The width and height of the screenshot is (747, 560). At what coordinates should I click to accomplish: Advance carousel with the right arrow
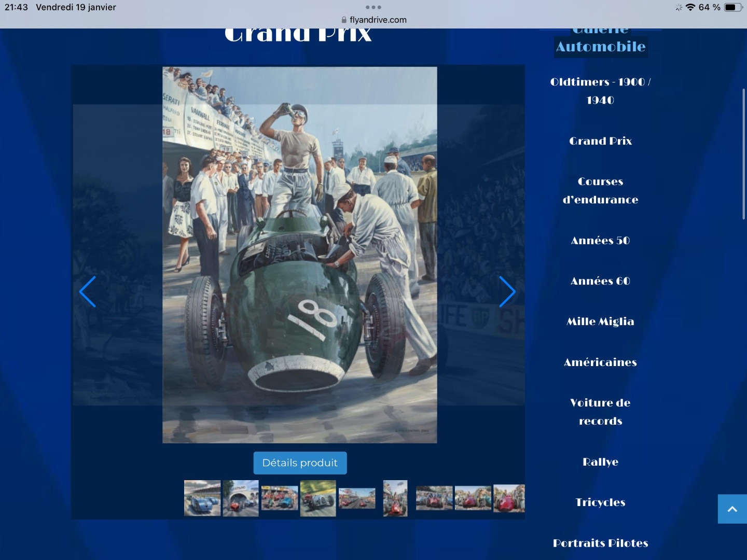click(x=507, y=291)
